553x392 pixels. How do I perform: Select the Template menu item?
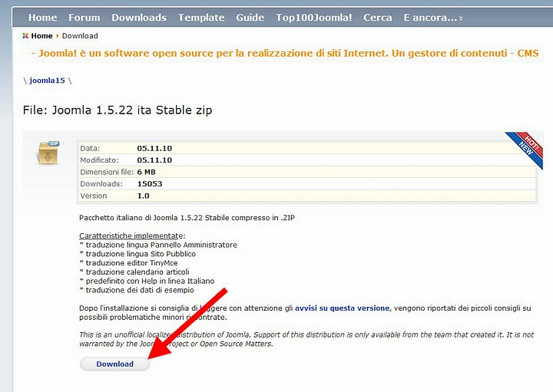(201, 18)
